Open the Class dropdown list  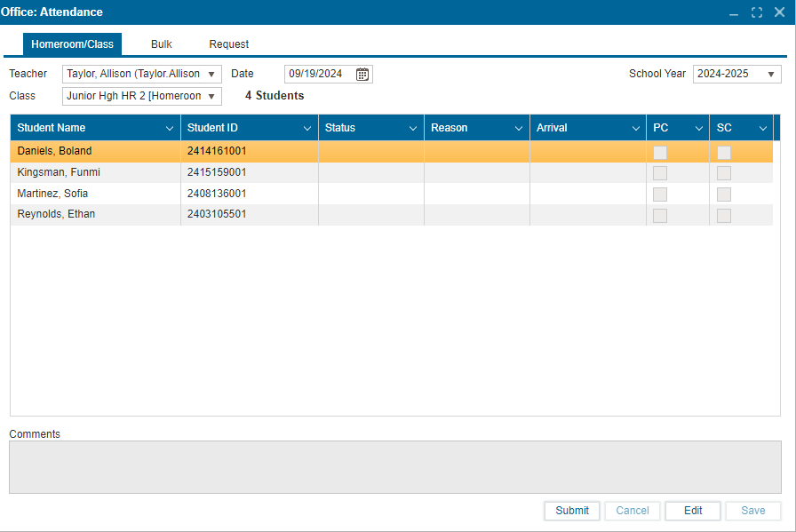pos(211,96)
